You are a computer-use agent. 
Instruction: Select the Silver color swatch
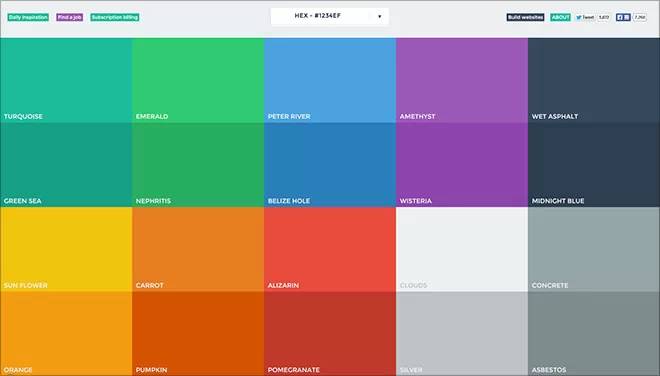pos(462,334)
